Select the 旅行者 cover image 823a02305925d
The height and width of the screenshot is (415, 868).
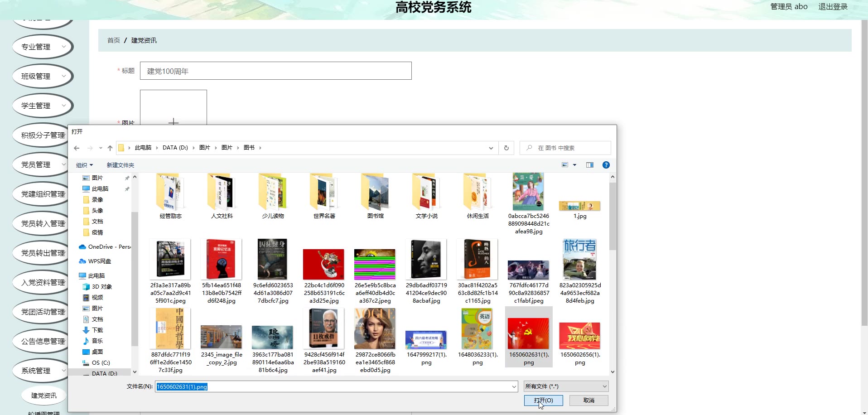580,271
